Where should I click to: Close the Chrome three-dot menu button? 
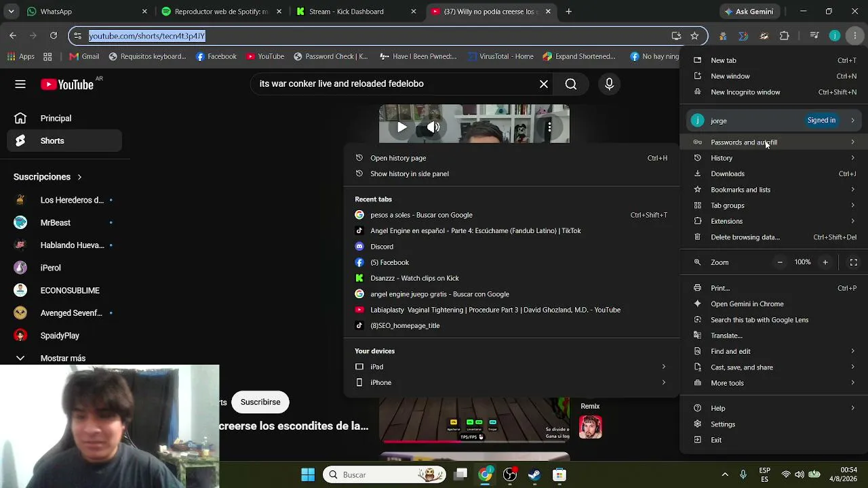(x=855, y=35)
